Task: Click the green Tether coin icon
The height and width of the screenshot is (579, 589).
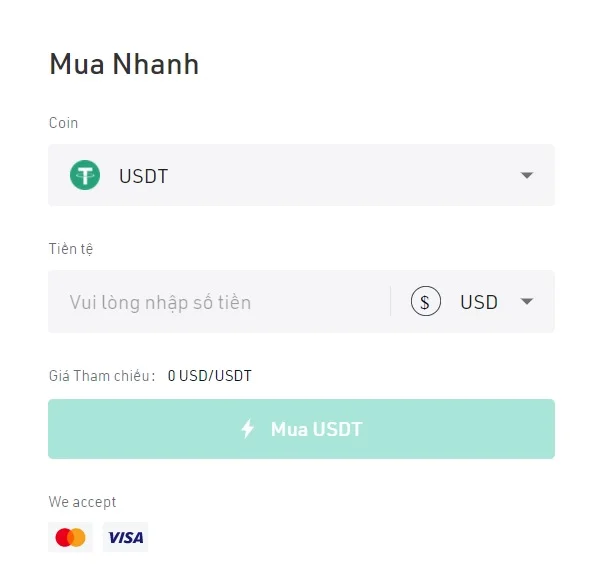Action: click(x=85, y=175)
